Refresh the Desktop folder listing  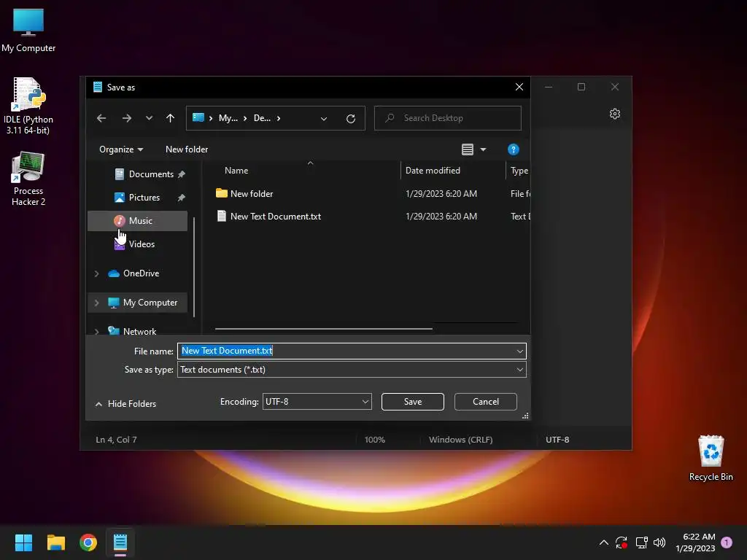point(351,119)
